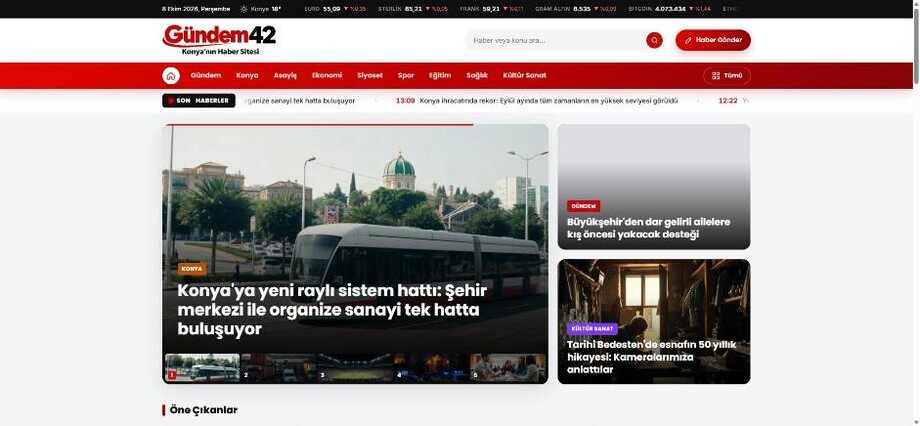Click the STERLİN rate 65,21
920x426 pixels.
coord(412,9)
